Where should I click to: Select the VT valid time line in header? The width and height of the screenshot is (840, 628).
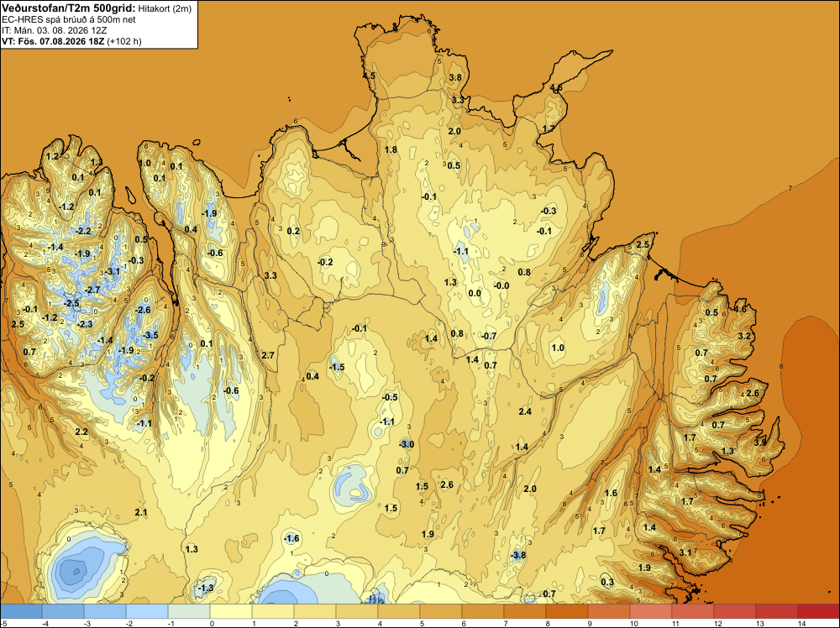pos(71,41)
